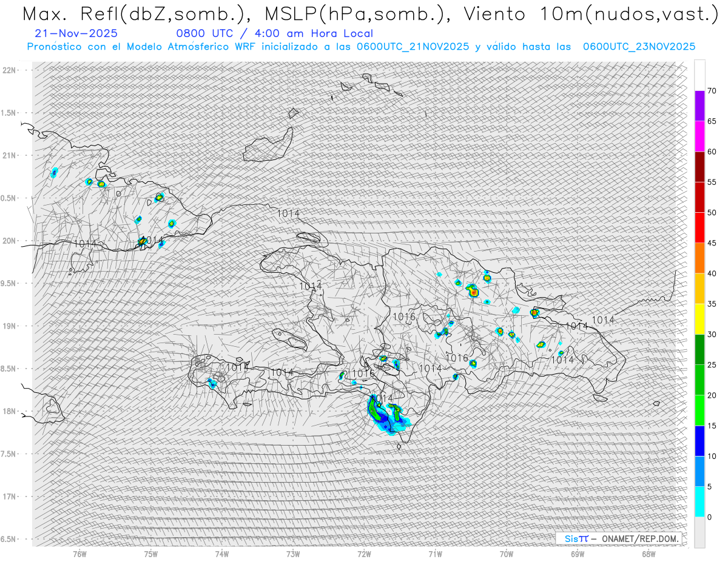Select the '71W' longitude axis label
728x562 pixels.
(x=436, y=554)
